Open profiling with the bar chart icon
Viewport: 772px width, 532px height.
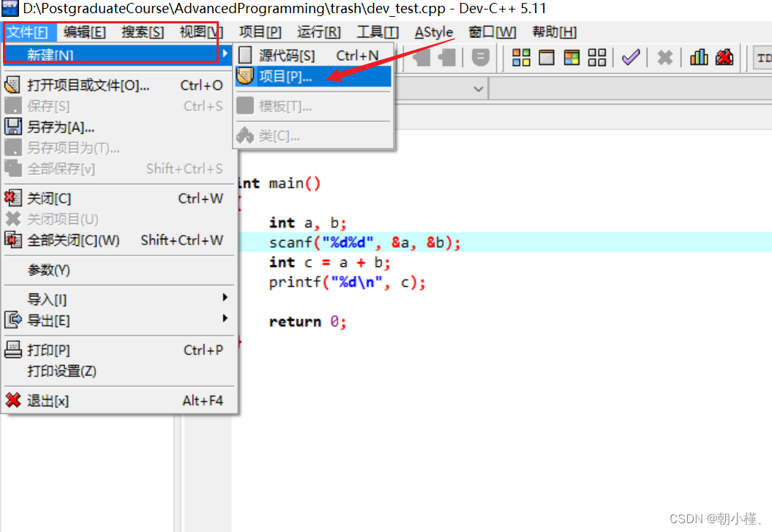click(x=699, y=57)
